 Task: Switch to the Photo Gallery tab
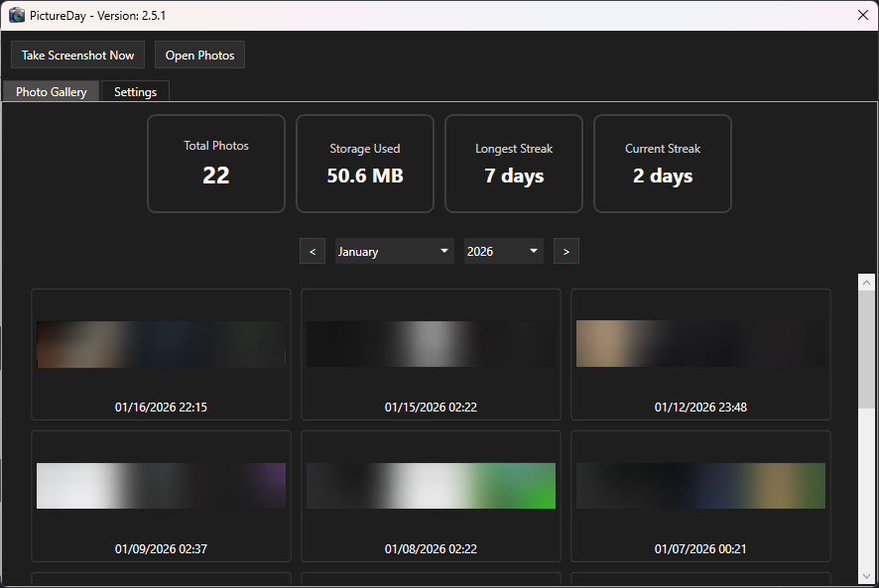point(51,91)
